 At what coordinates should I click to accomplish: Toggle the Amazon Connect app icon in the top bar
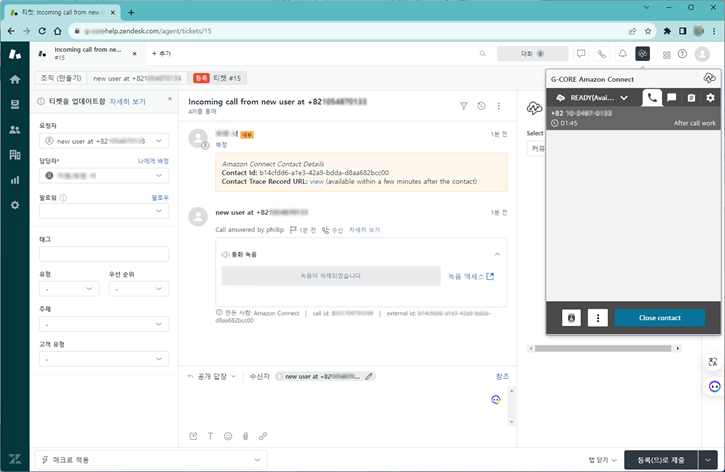click(x=643, y=54)
